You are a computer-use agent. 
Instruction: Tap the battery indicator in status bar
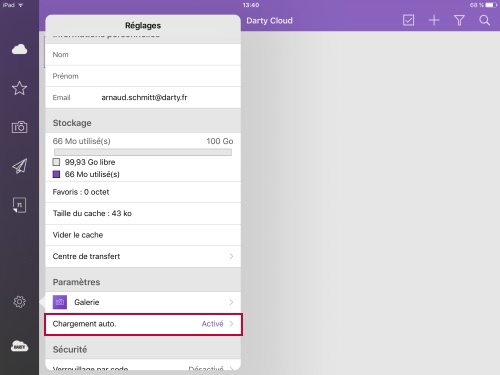491,5
